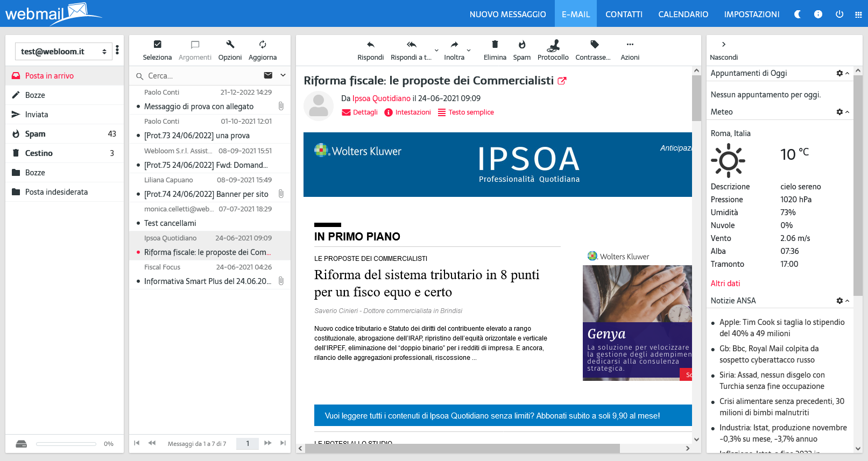Open NUOVO MESSAGGIO
This screenshot has width=868, height=461.
[x=507, y=15]
